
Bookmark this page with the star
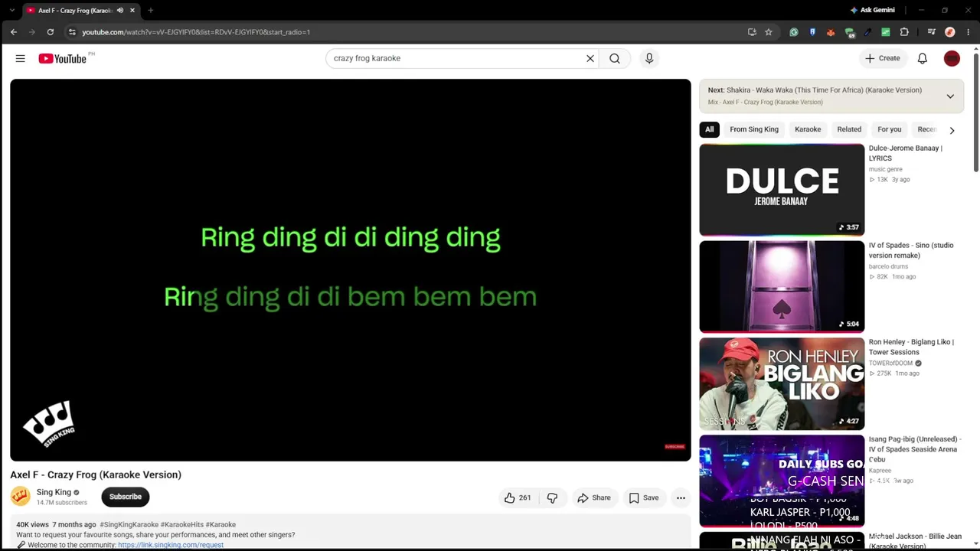pos(769,32)
